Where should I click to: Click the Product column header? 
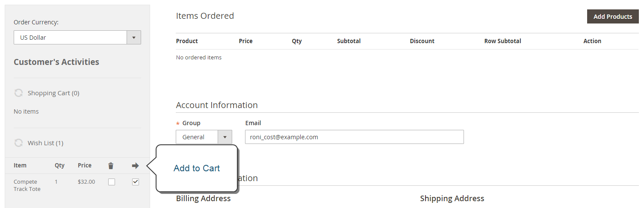click(x=187, y=41)
